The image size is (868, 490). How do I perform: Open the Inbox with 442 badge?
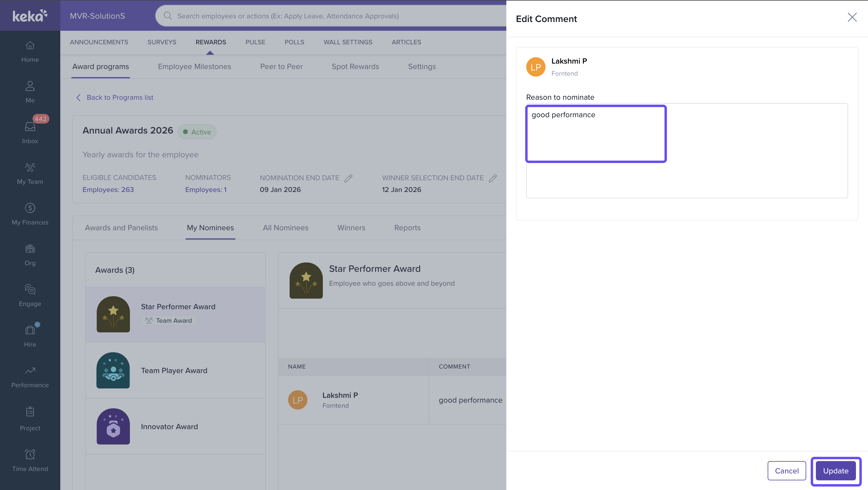[30, 127]
